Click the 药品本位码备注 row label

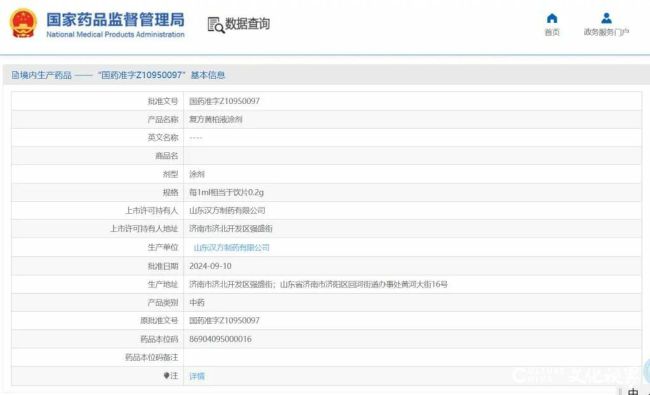coord(152,357)
